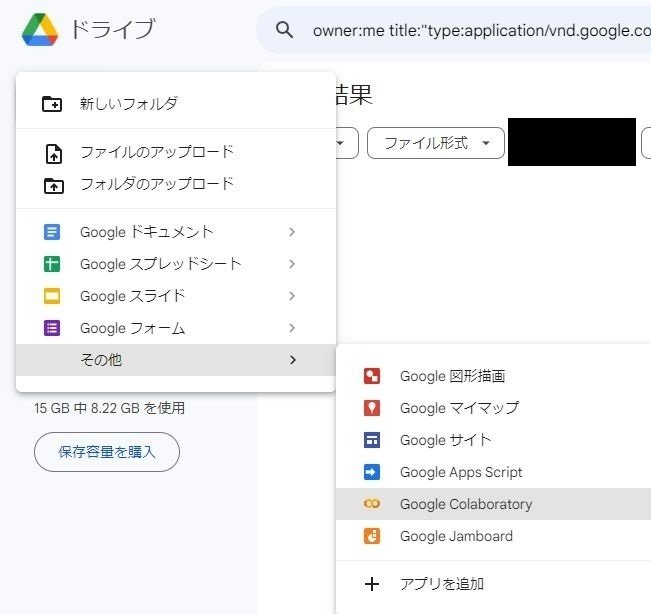Select Google Colaboratory
Screen dimensions: 651x614
click(x=493, y=504)
